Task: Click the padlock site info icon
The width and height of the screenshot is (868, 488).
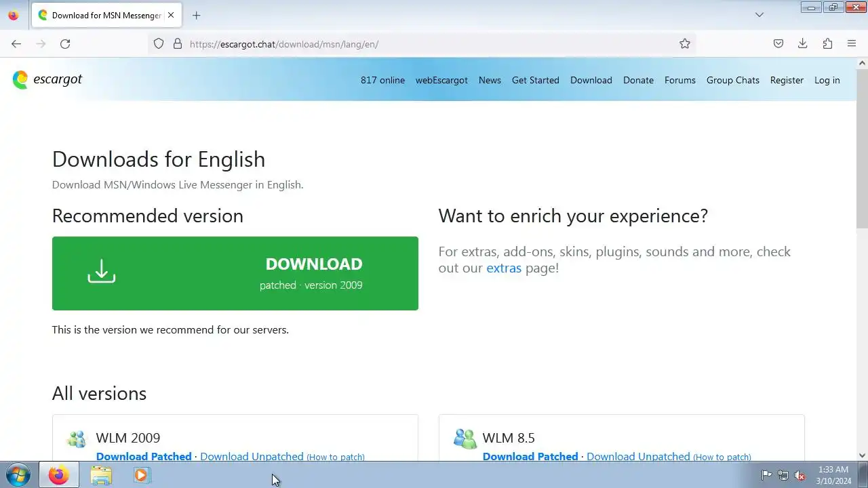Action: [x=178, y=44]
